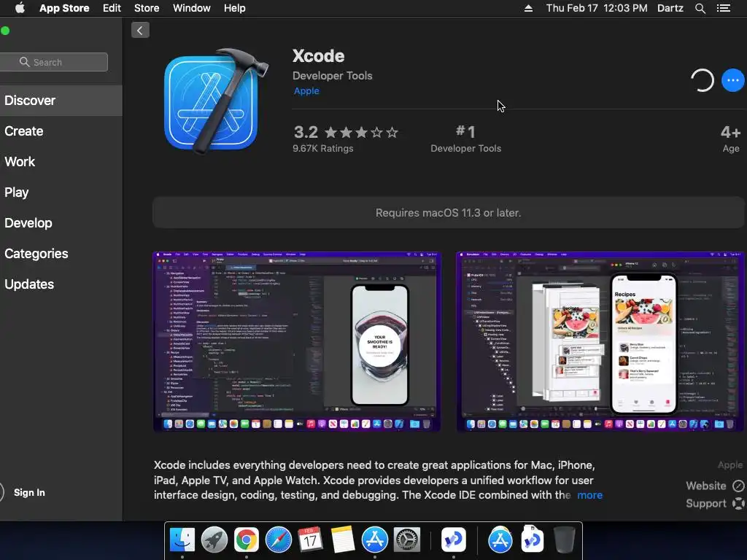The height and width of the screenshot is (560, 747).
Task: Click the green window zoom button
Action: pos(5,31)
